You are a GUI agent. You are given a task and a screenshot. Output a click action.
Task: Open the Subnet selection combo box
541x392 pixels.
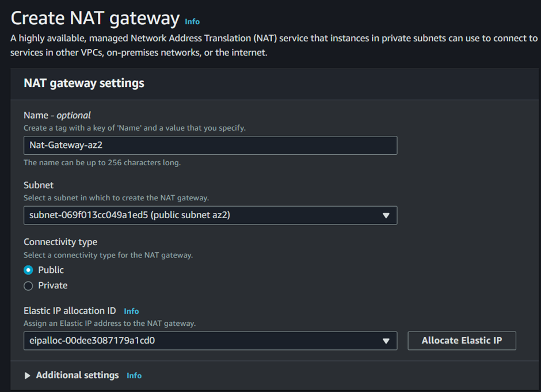pos(210,215)
